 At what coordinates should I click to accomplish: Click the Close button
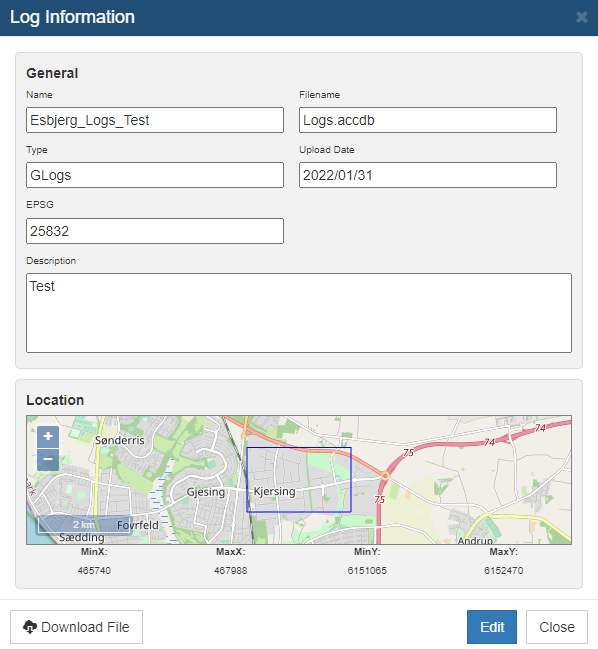[557, 627]
